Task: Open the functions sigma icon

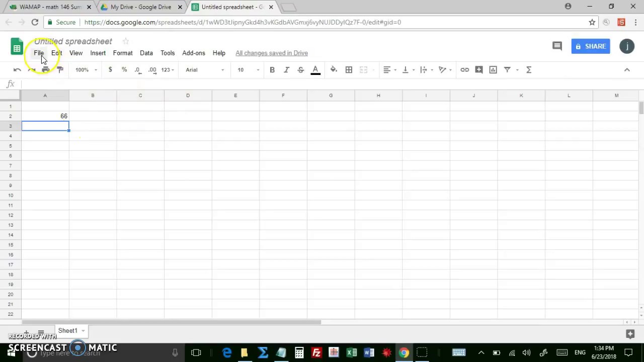Action: click(529, 70)
